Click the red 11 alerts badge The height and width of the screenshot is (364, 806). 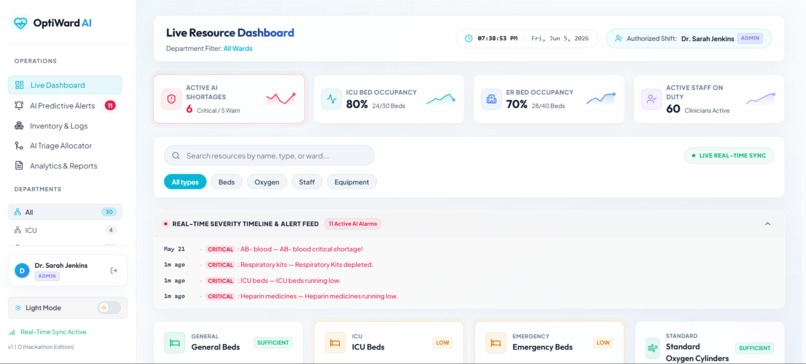tap(110, 105)
